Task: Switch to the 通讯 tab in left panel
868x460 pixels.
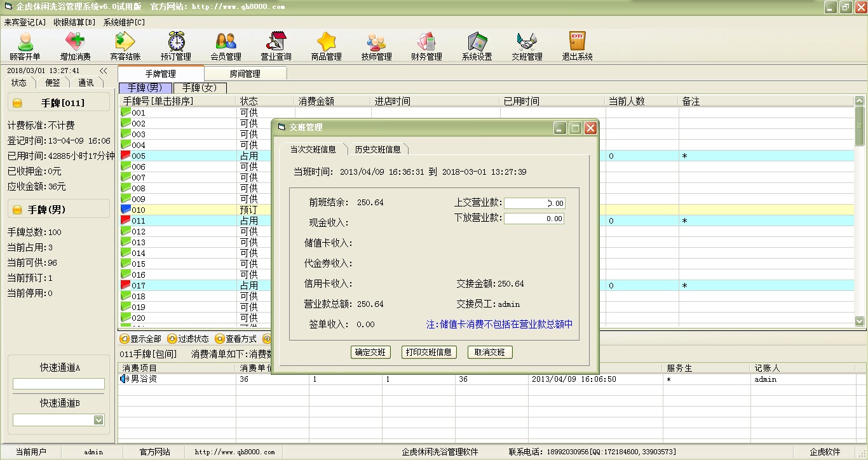Action: (x=86, y=83)
